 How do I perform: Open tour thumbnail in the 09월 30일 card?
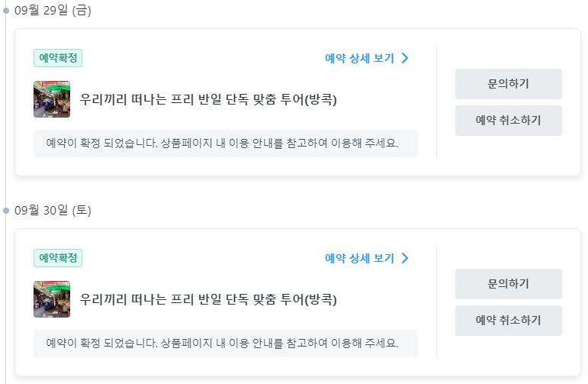pyautogui.click(x=52, y=299)
